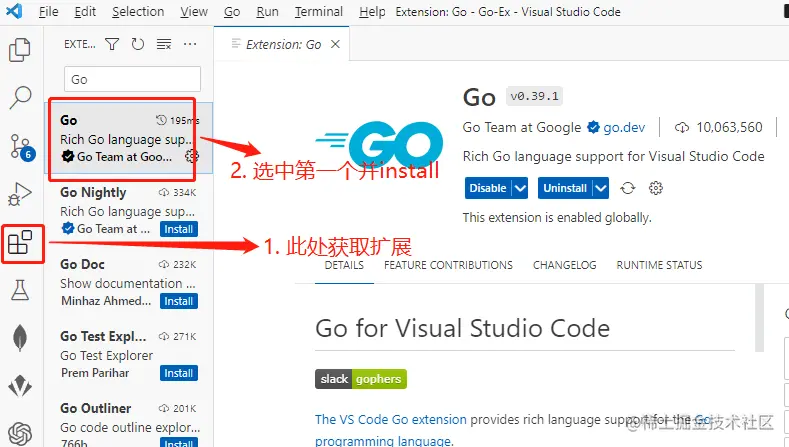
Task: Open the Go menu
Action: (231, 12)
